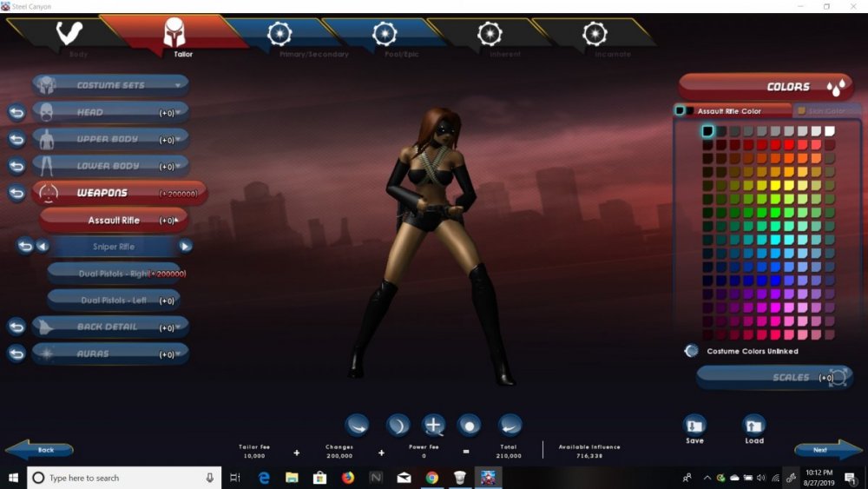Toggle the Costume Colors Unlinked option

692,351
